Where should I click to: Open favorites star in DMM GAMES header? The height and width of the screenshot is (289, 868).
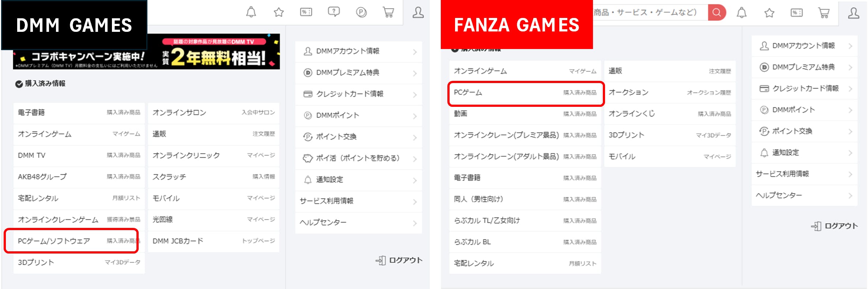(x=279, y=12)
